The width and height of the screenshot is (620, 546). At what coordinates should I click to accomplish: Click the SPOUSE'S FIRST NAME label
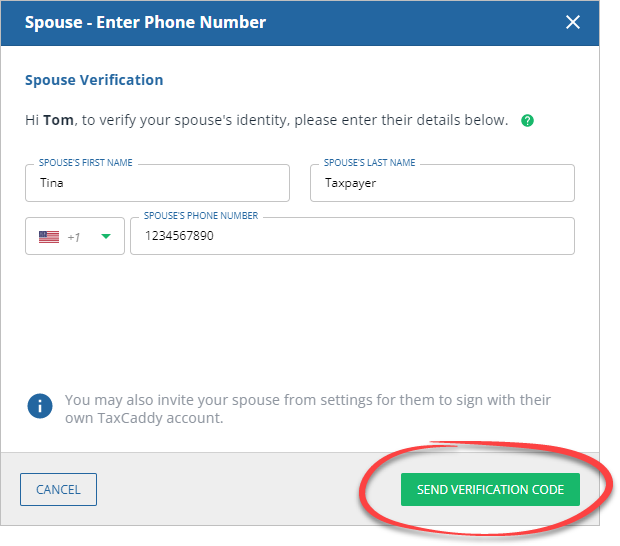pos(86,163)
